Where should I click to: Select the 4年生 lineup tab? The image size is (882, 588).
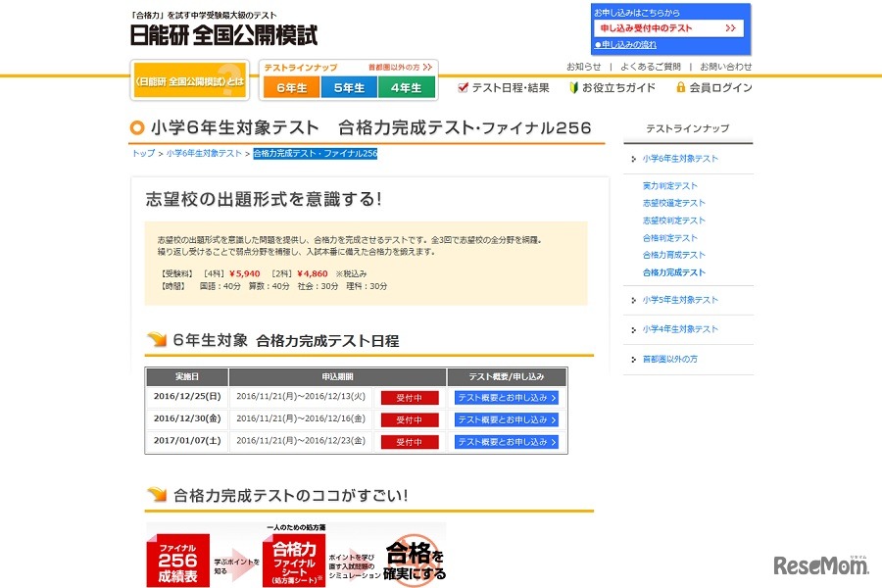[406, 88]
